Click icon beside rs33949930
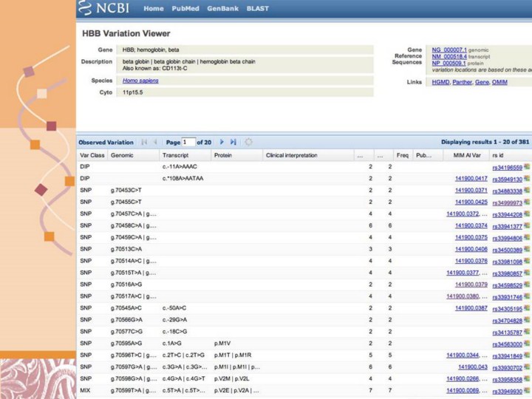Viewport: 532px width, 399px height. [x=527, y=389]
